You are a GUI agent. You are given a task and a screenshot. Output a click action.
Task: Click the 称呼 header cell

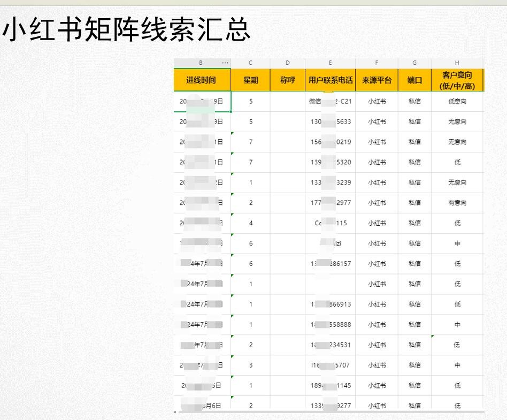click(288, 80)
